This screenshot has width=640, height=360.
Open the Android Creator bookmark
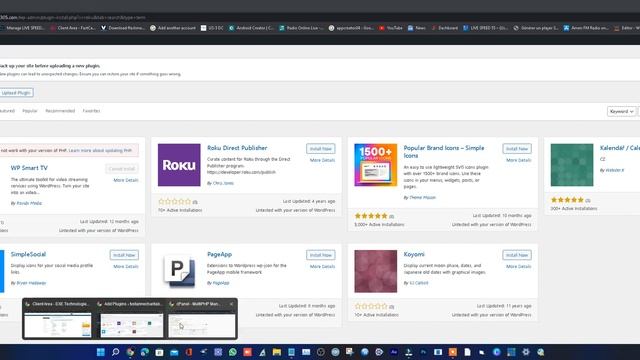click(x=251, y=28)
